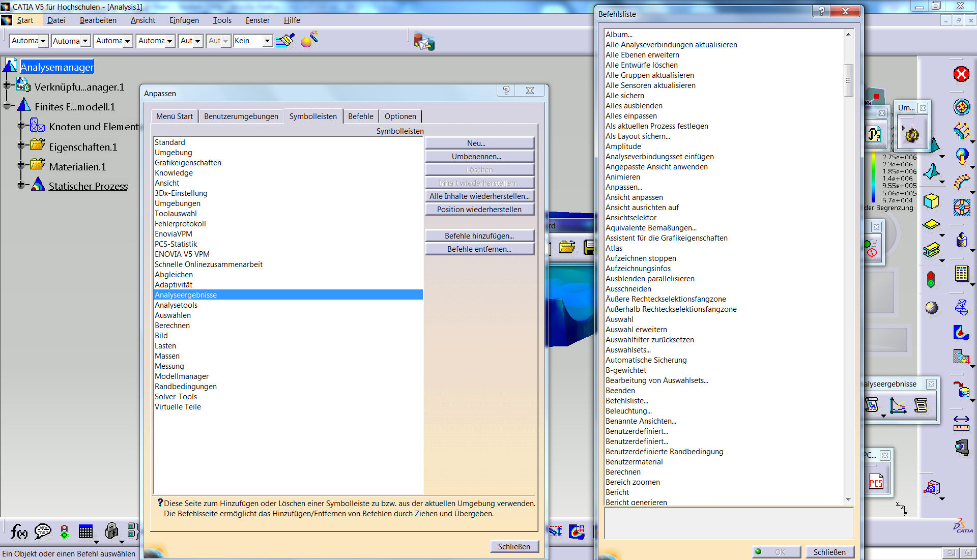Image resolution: width=977 pixels, height=560 pixels.
Task: Click the blue wireframe mesh icon
Action: click(961, 307)
